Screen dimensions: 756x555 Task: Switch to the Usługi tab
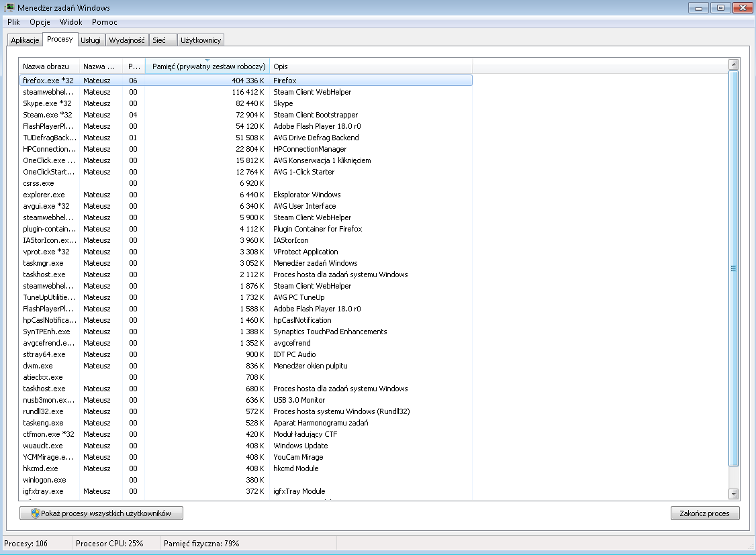91,40
